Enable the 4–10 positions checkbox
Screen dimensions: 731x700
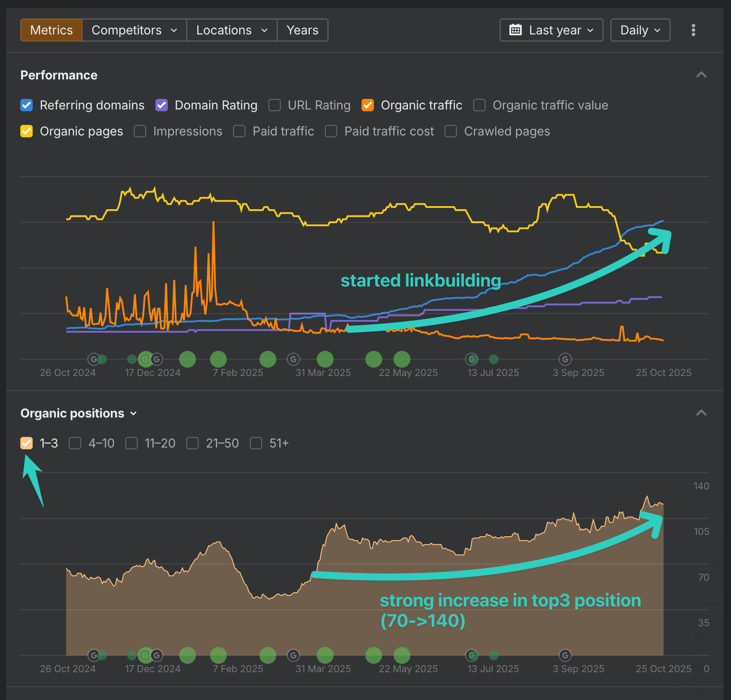pyautogui.click(x=75, y=443)
